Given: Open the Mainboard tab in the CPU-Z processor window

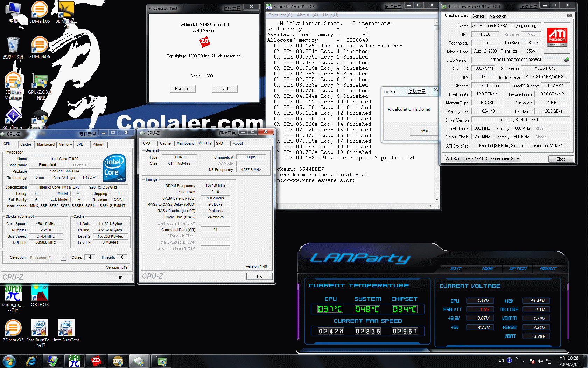Looking at the screenshot, I should tap(46, 144).
